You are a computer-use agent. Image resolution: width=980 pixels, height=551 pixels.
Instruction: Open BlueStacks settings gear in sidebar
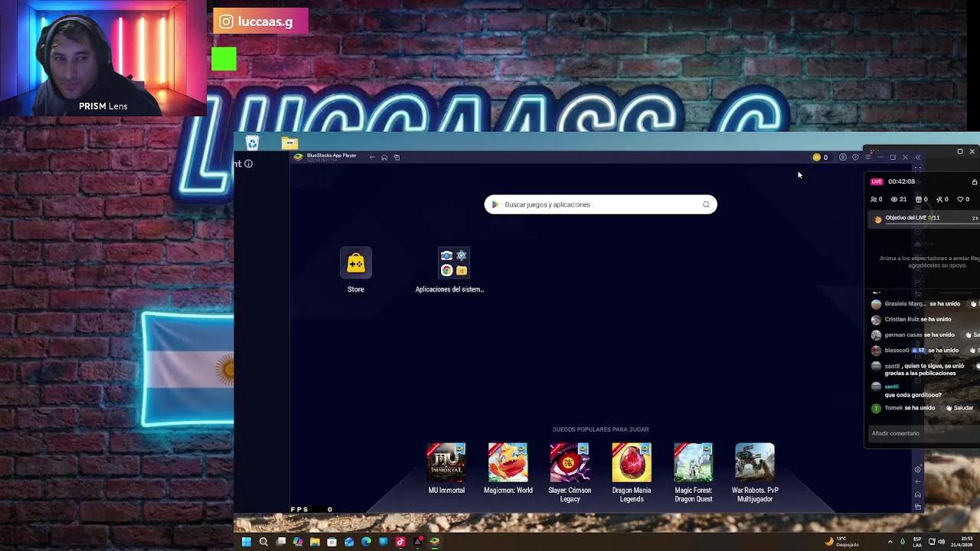tap(918, 469)
